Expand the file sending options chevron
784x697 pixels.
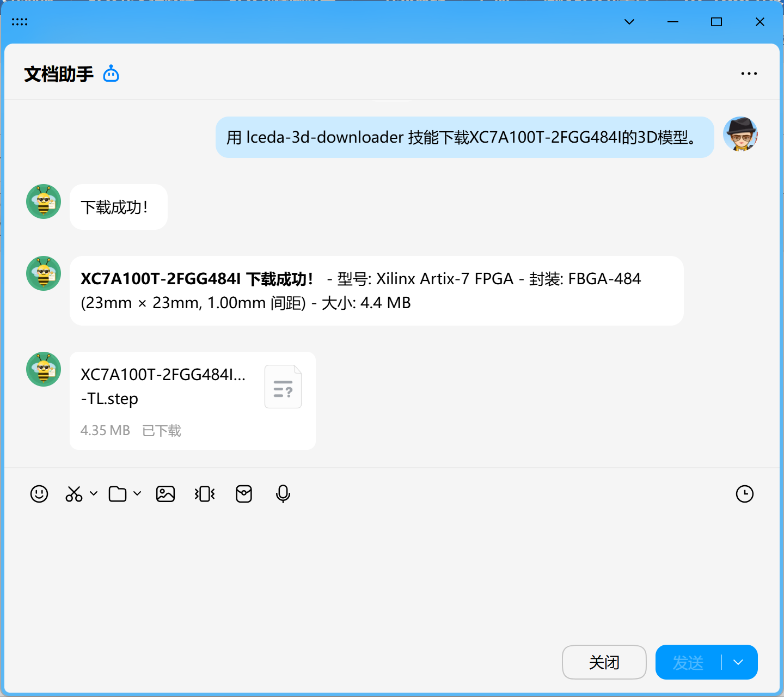click(x=136, y=494)
